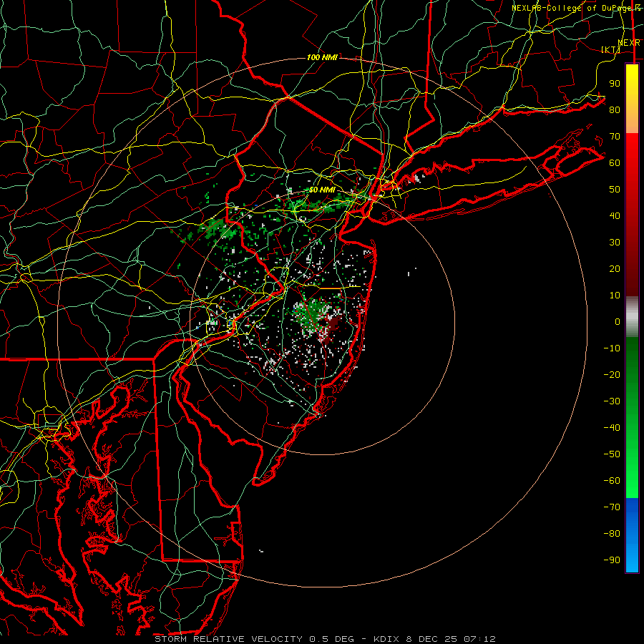The width and height of the screenshot is (644, 644).
Task: Pick the blue segment of the velocity color bar
Action: click(632, 535)
